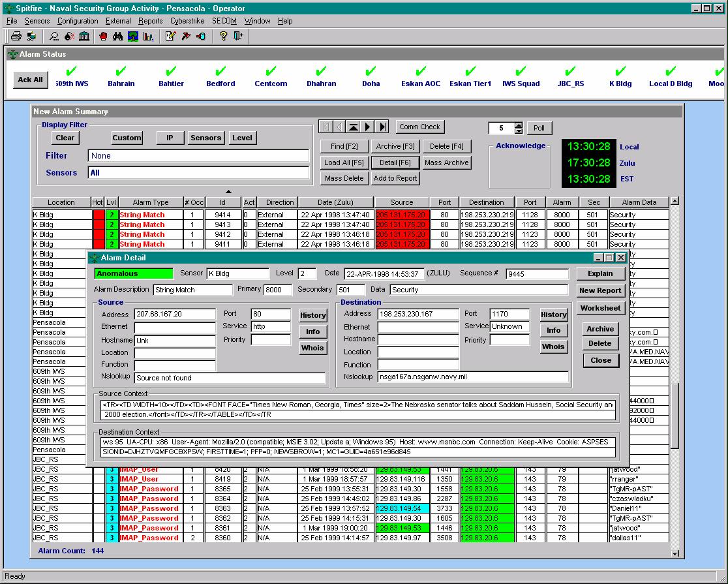This screenshot has height=584, width=728.
Task: Close the Alarm Detail dialog via Close button
Action: click(x=601, y=361)
